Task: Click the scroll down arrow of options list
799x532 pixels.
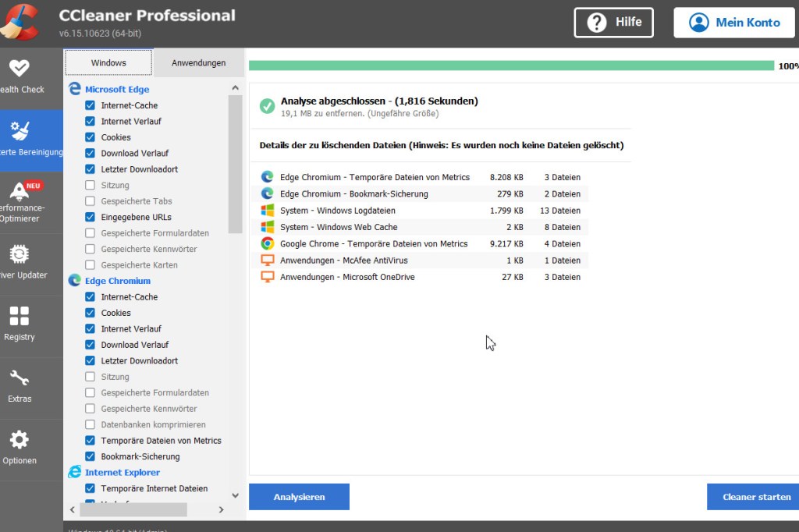Action: click(235, 495)
